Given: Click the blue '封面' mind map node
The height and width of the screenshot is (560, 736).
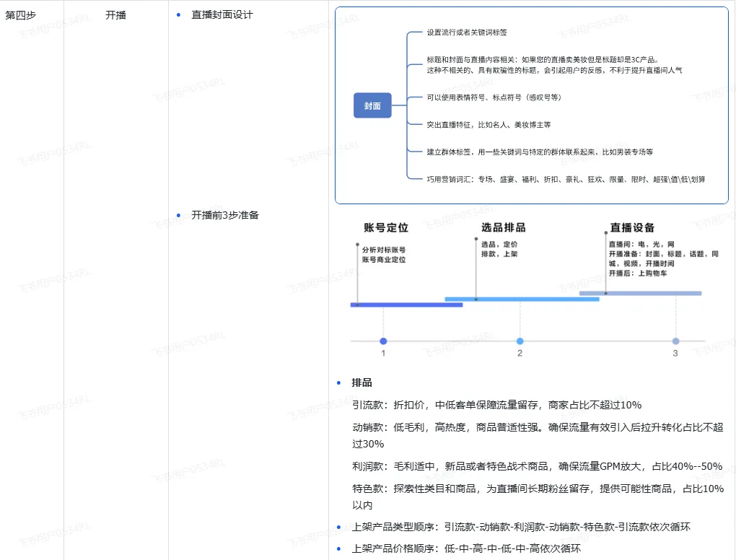Looking at the screenshot, I should click(x=372, y=105).
